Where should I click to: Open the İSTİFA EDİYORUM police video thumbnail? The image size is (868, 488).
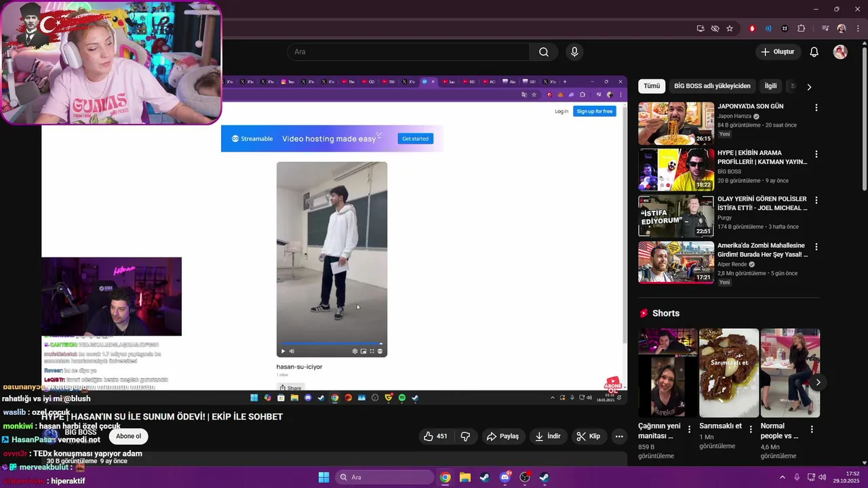point(676,216)
